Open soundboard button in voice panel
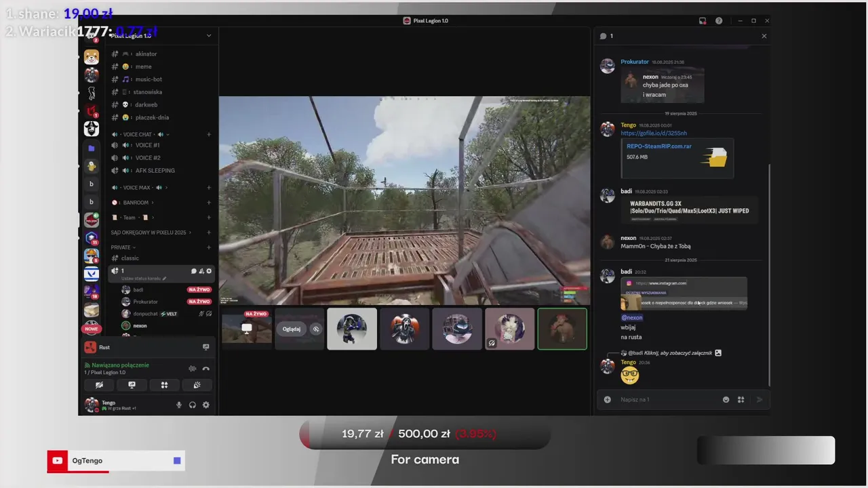This screenshot has height=488, width=868. (x=197, y=385)
